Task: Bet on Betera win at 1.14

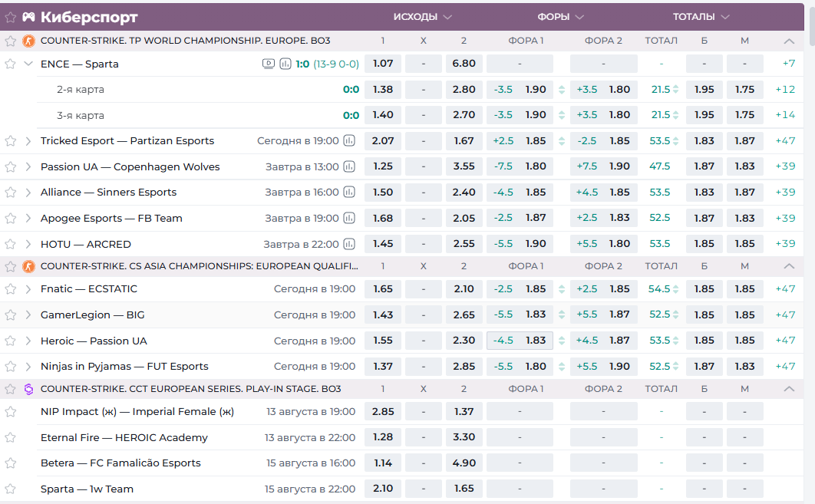Action: point(382,463)
